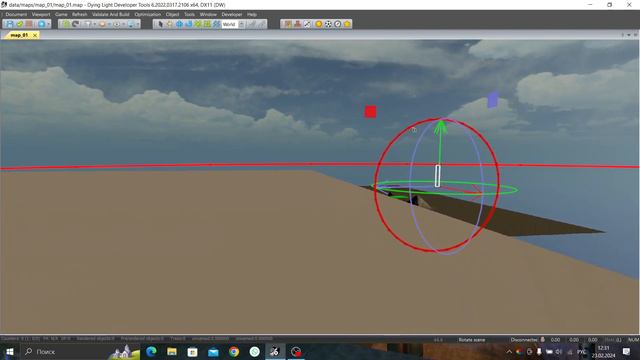Click the black-and-white crossed arrows icon

[307, 24]
